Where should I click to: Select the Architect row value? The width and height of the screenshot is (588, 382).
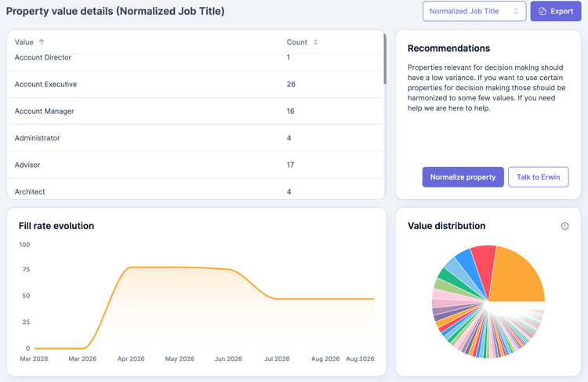coord(30,191)
